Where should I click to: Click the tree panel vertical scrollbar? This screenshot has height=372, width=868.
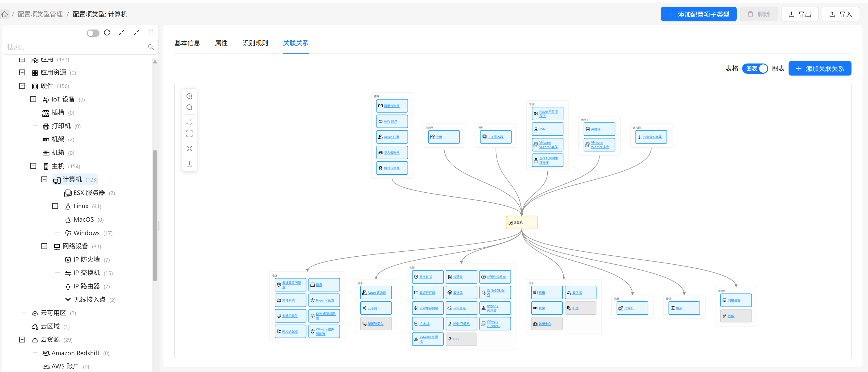tap(155, 216)
